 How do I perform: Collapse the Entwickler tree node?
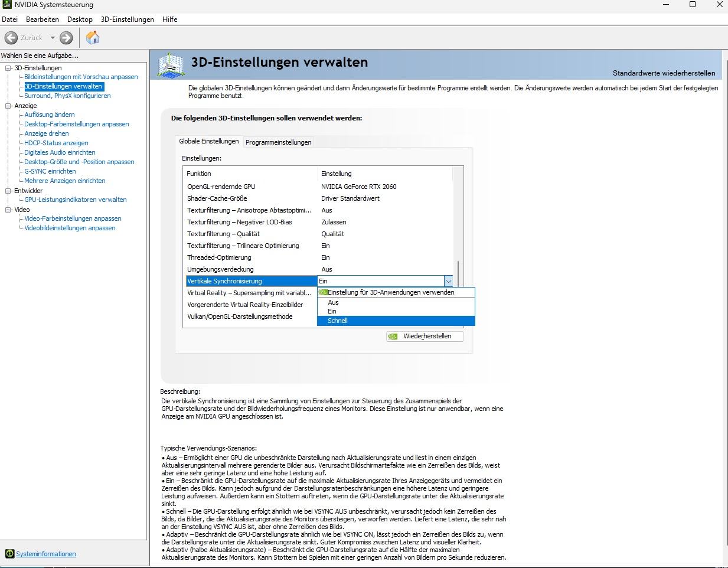click(8, 191)
